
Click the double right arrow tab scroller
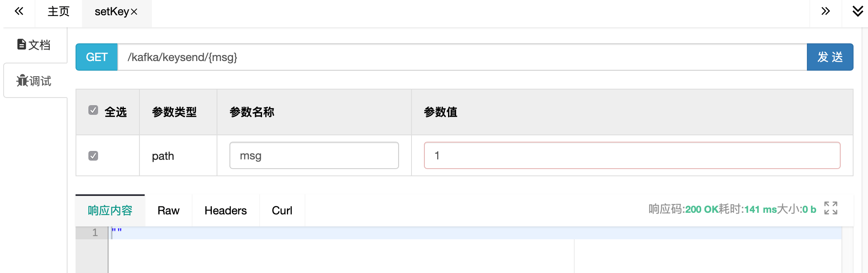pyautogui.click(x=825, y=11)
